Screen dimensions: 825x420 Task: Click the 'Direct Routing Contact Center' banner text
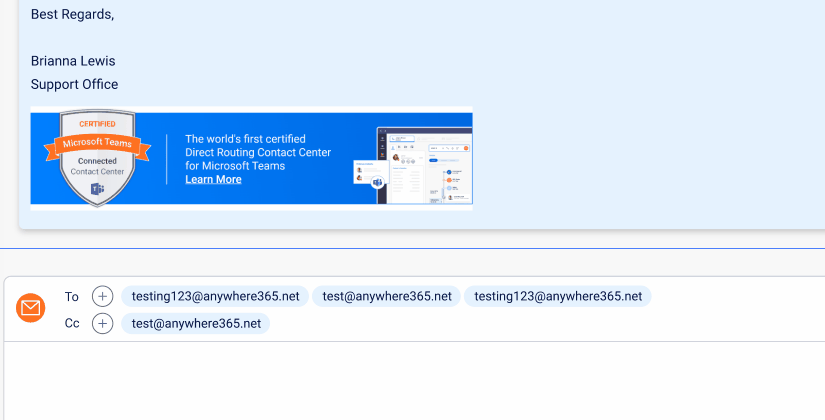(258, 152)
